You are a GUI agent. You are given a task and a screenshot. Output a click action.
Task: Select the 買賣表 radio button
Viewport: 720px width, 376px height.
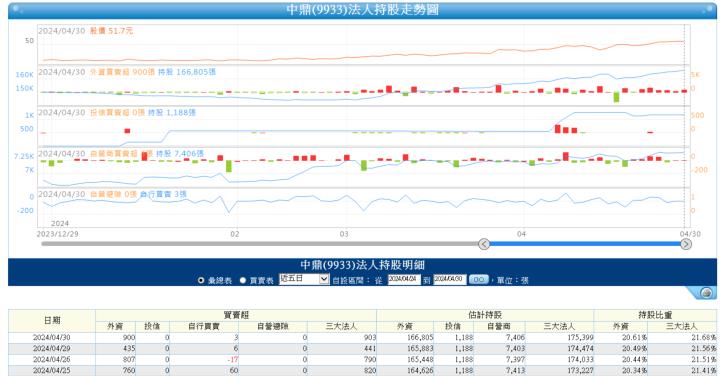(x=242, y=280)
